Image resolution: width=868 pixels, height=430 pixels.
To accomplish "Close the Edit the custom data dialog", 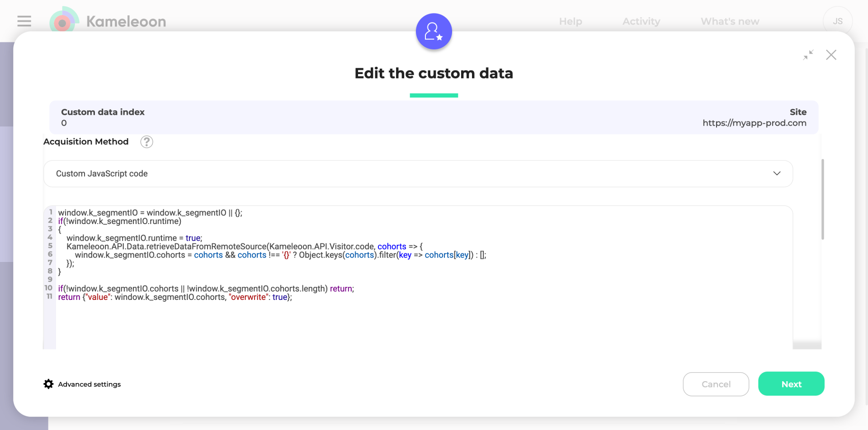I will click(x=831, y=55).
